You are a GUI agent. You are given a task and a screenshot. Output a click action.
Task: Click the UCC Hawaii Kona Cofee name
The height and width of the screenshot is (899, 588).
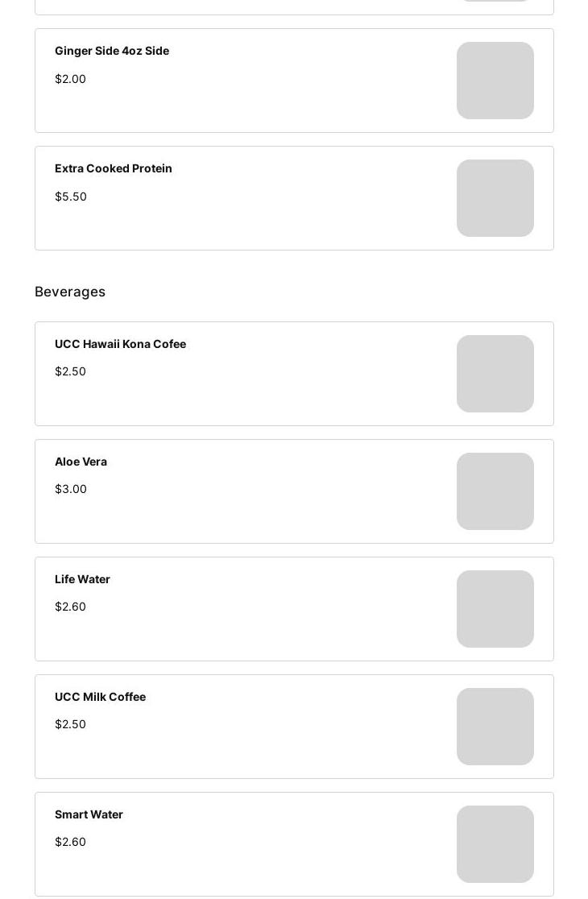pos(120,344)
